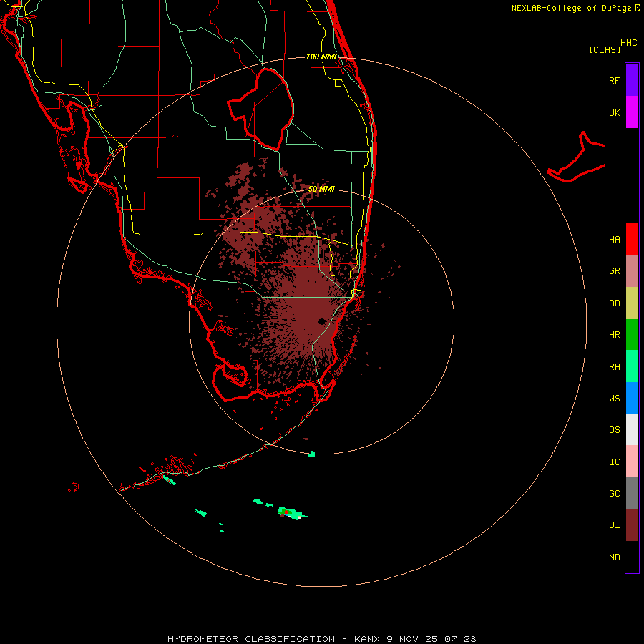Click the GR legend label
Image resolution: width=644 pixels, height=644 pixels.
(614, 271)
